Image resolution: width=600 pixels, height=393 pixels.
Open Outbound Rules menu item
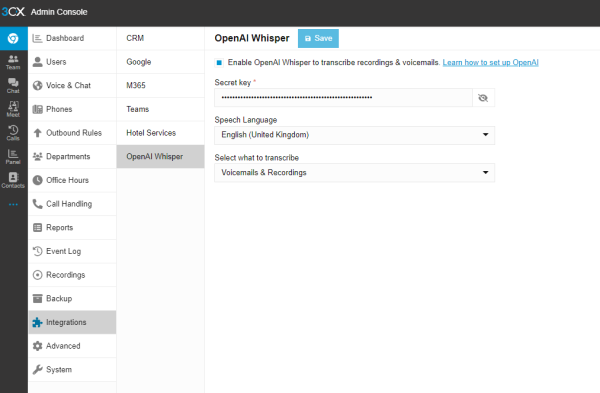[x=72, y=133]
